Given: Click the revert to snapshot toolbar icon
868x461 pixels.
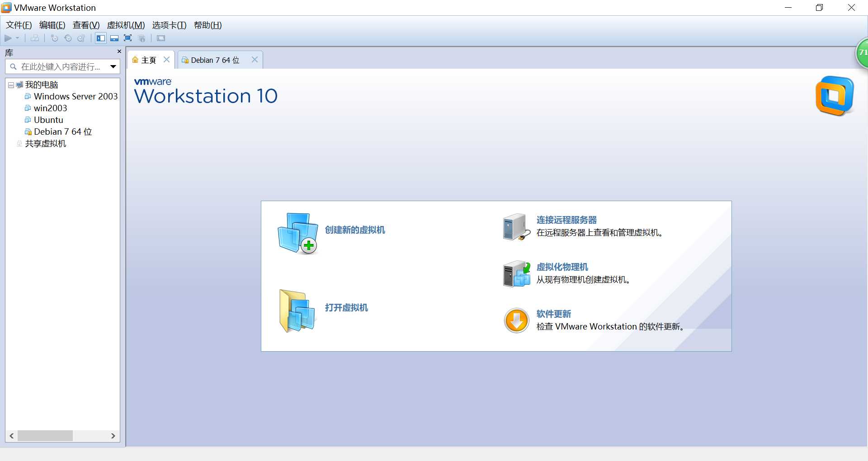Looking at the screenshot, I should pyautogui.click(x=68, y=38).
